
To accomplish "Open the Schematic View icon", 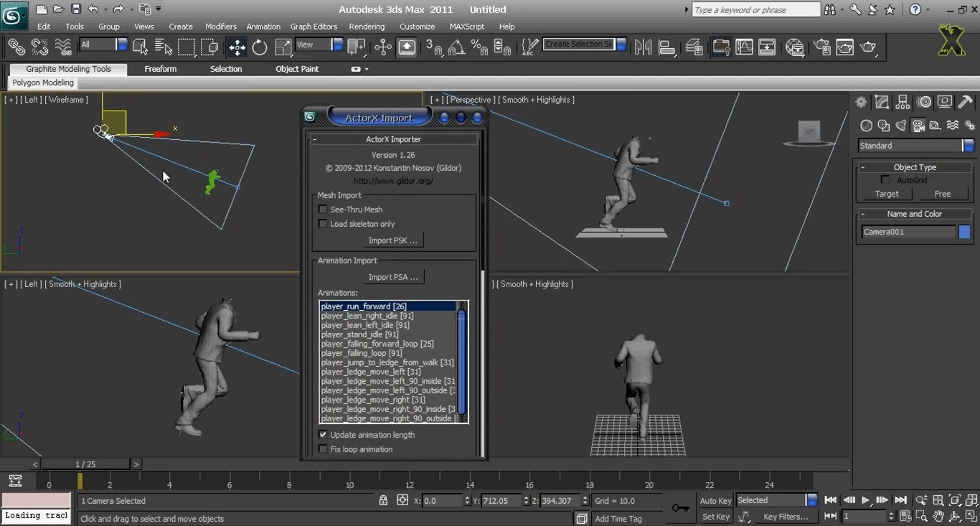I will click(x=767, y=47).
